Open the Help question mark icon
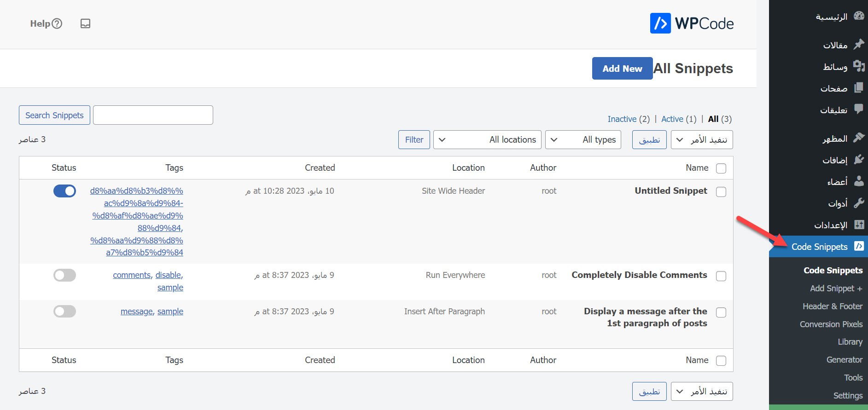 [57, 23]
